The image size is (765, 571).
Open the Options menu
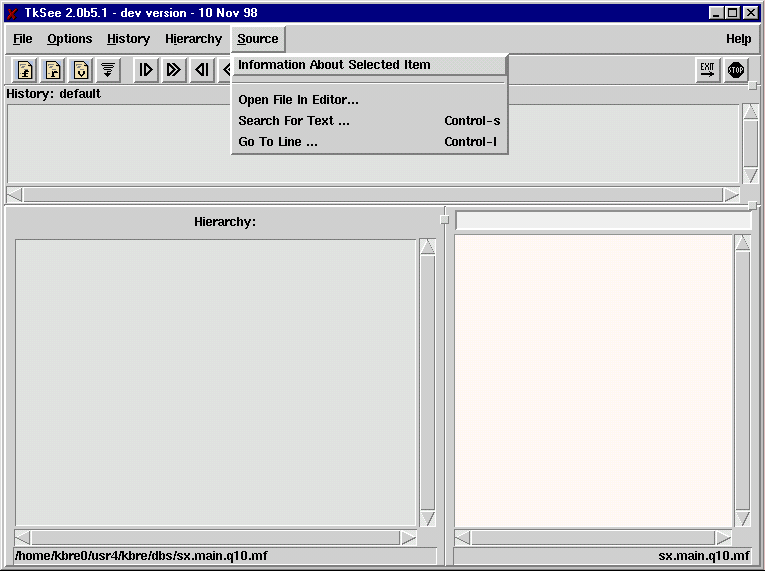tap(69, 39)
